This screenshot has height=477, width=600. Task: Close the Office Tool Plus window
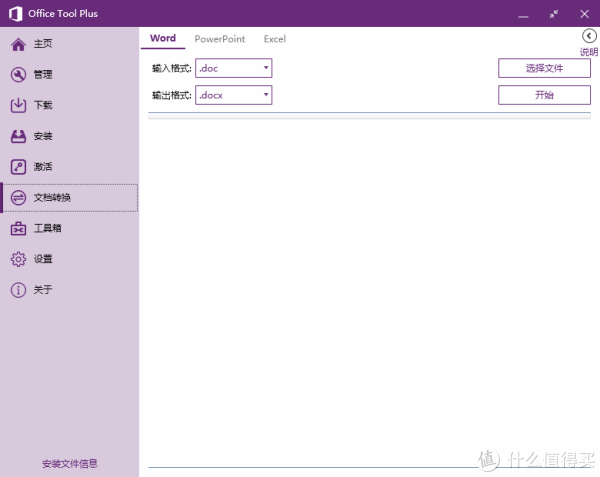coord(584,15)
